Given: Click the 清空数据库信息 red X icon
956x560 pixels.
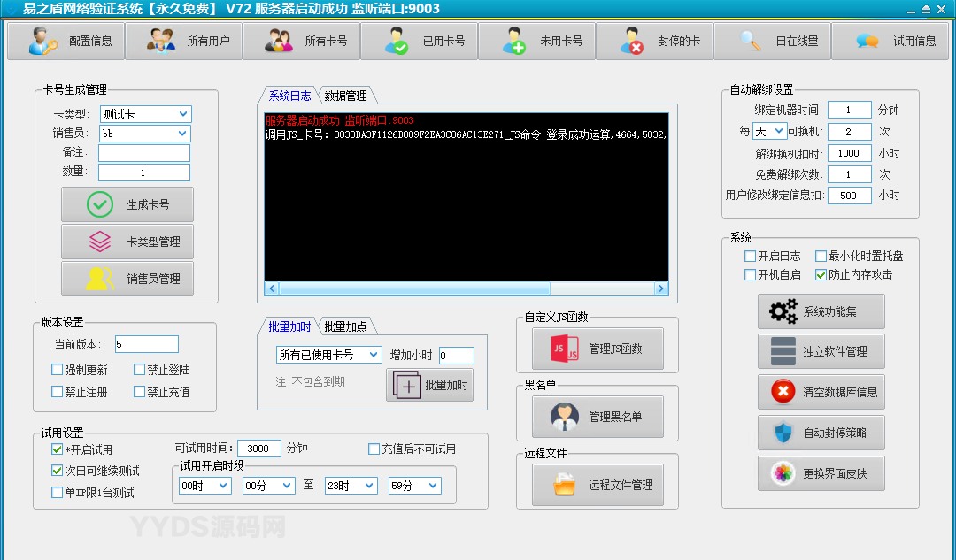Looking at the screenshot, I should coord(783,392).
